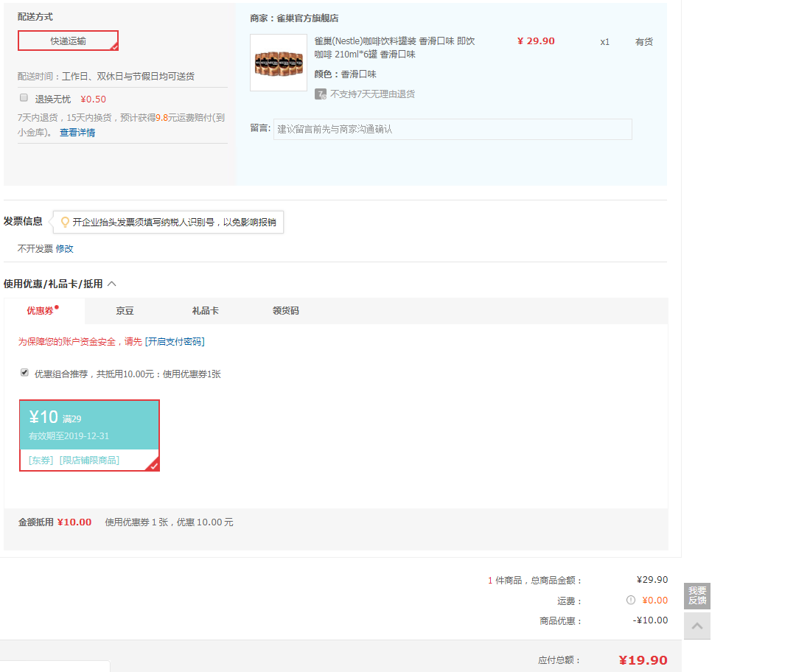The width and height of the screenshot is (796, 672).
Task: Open the 我要反馈 feedback button
Action: (697, 596)
